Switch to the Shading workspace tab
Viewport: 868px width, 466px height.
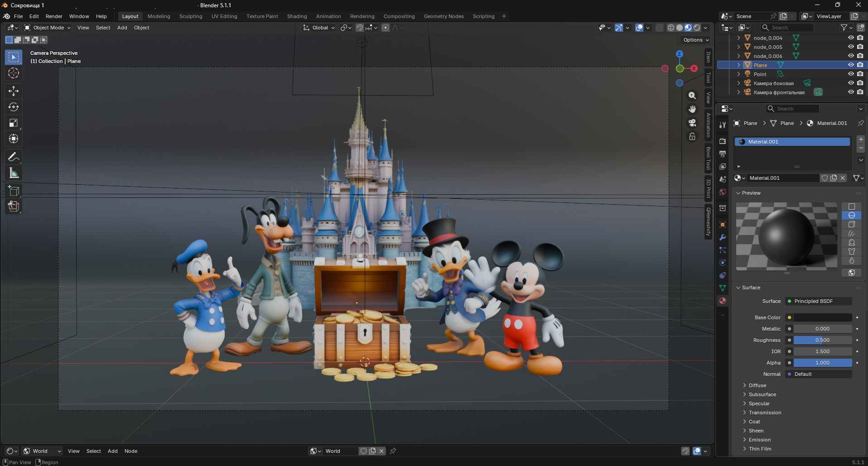pos(297,16)
